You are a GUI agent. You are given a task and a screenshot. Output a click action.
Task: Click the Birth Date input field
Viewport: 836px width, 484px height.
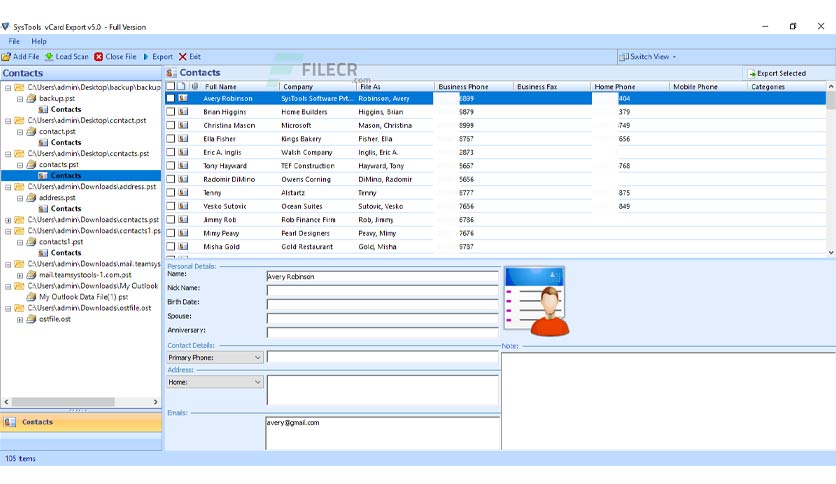click(382, 304)
